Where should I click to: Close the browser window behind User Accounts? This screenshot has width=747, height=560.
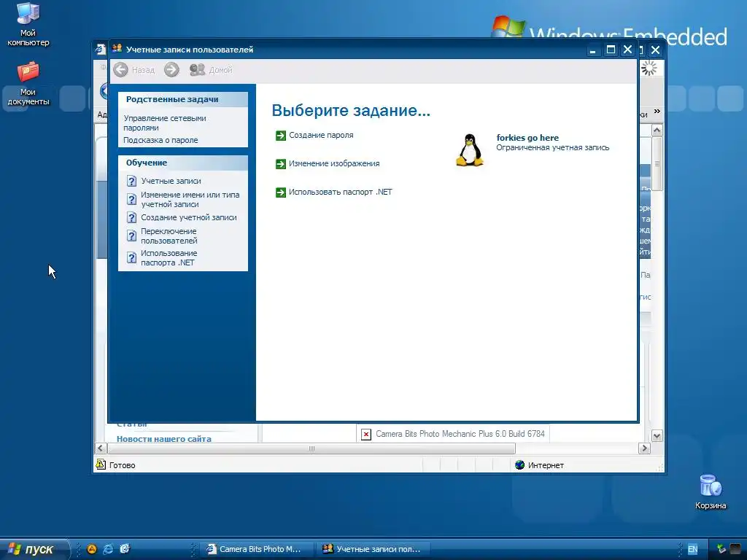pos(656,50)
